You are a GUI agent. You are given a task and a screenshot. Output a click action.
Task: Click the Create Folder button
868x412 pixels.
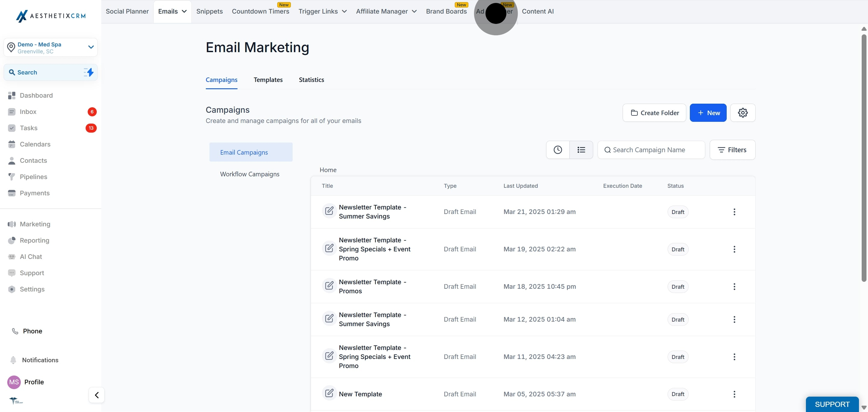click(x=654, y=113)
